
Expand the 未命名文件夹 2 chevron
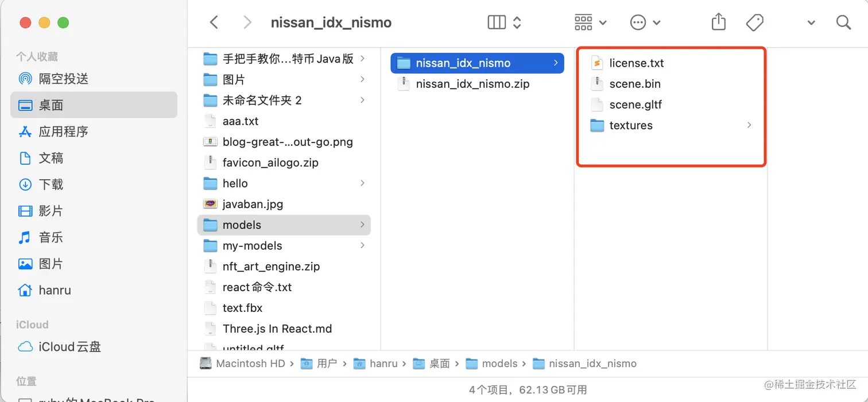click(x=362, y=100)
